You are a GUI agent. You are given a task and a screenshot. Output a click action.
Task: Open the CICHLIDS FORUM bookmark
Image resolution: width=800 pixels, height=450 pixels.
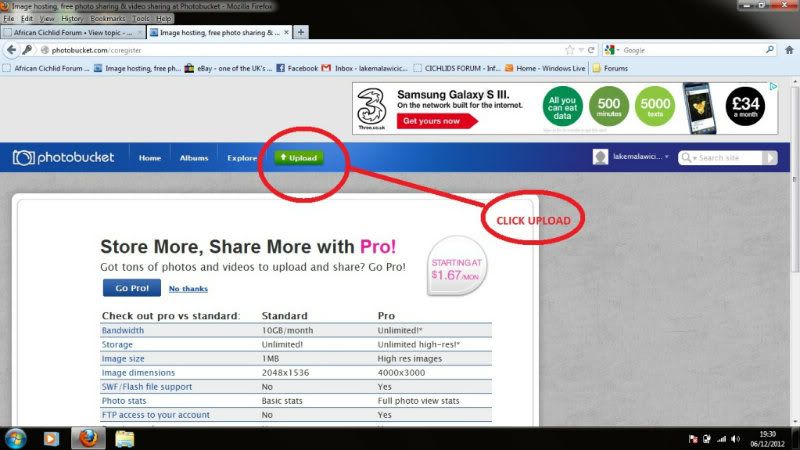tap(457, 68)
